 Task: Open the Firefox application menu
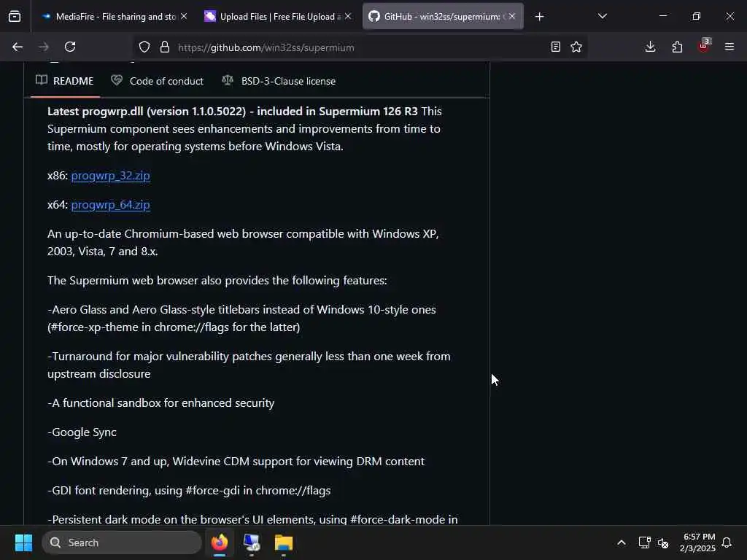coord(729,47)
